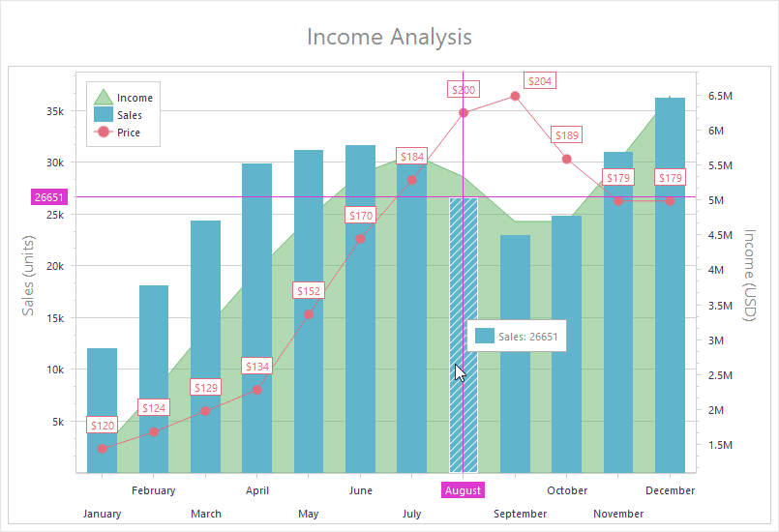
Task: Click the September axis label
Action: [521, 514]
